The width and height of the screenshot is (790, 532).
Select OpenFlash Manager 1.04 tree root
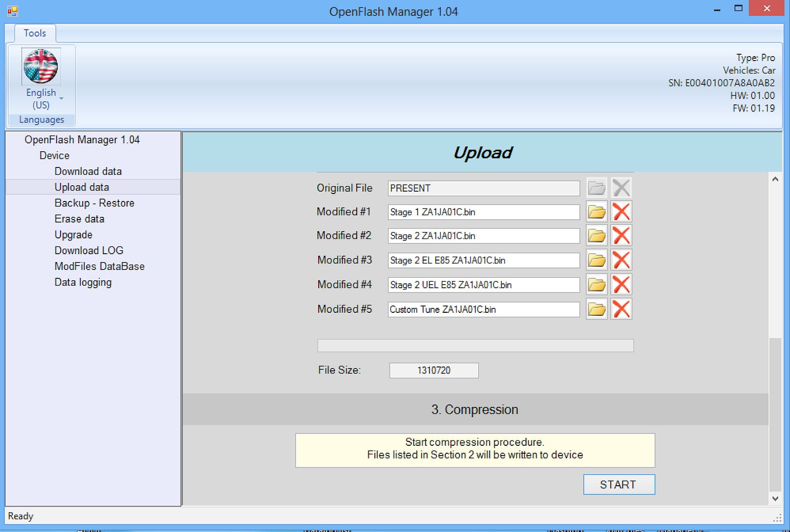point(82,140)
